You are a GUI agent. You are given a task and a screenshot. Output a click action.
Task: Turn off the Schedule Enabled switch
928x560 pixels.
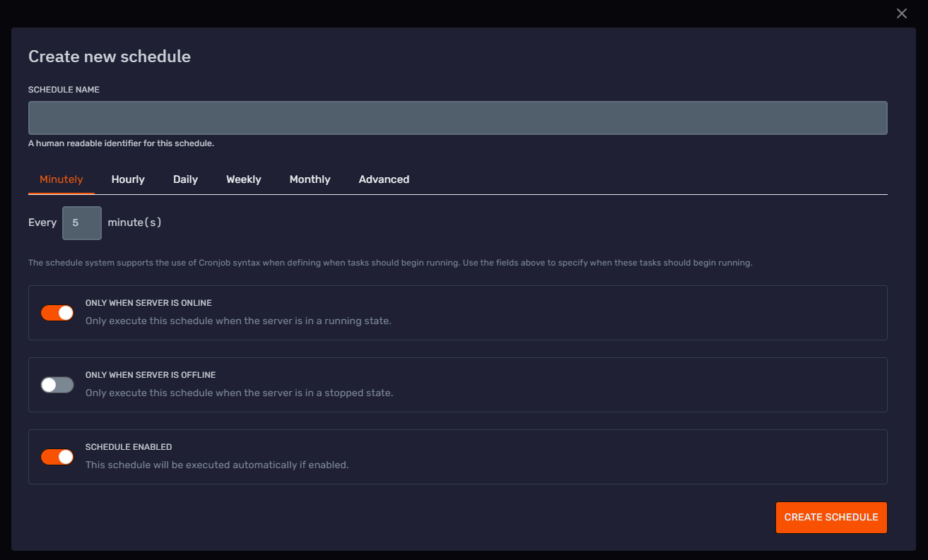(57, 457)
